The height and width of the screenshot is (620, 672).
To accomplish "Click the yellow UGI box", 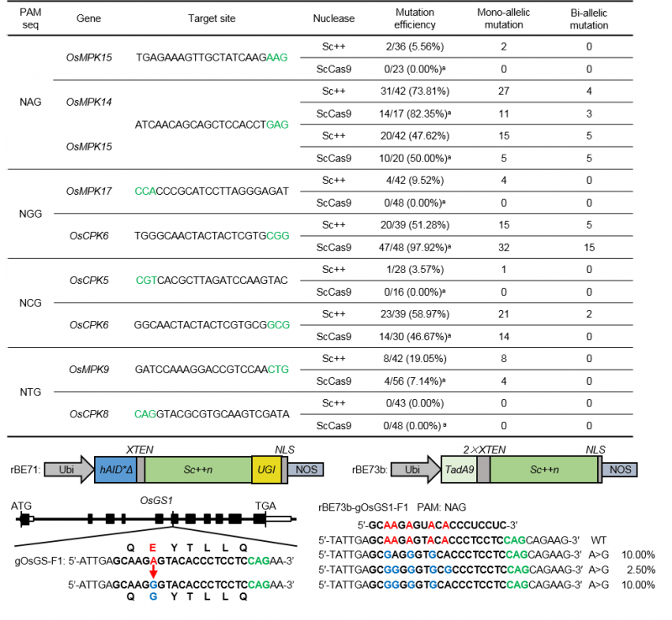I will pos(265,470).
